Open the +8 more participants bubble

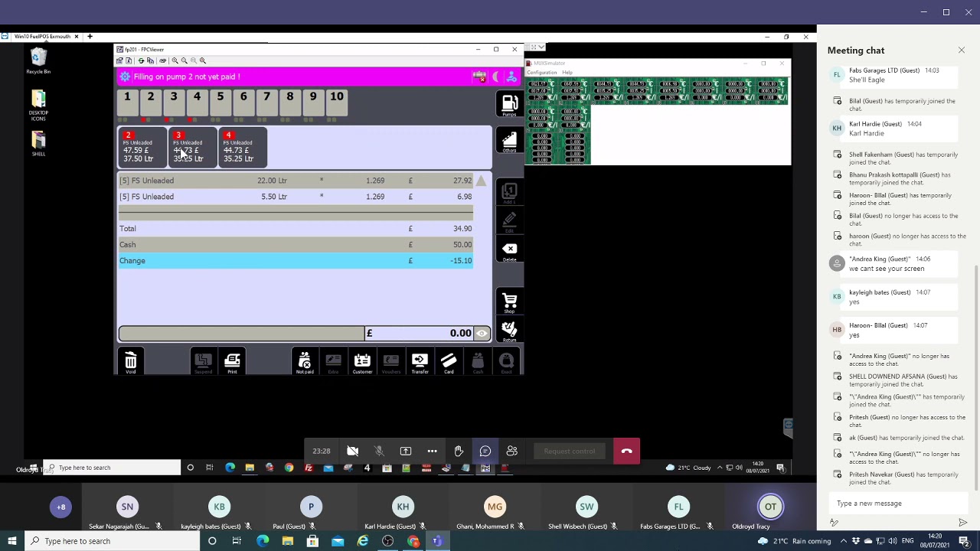point(61,507)
